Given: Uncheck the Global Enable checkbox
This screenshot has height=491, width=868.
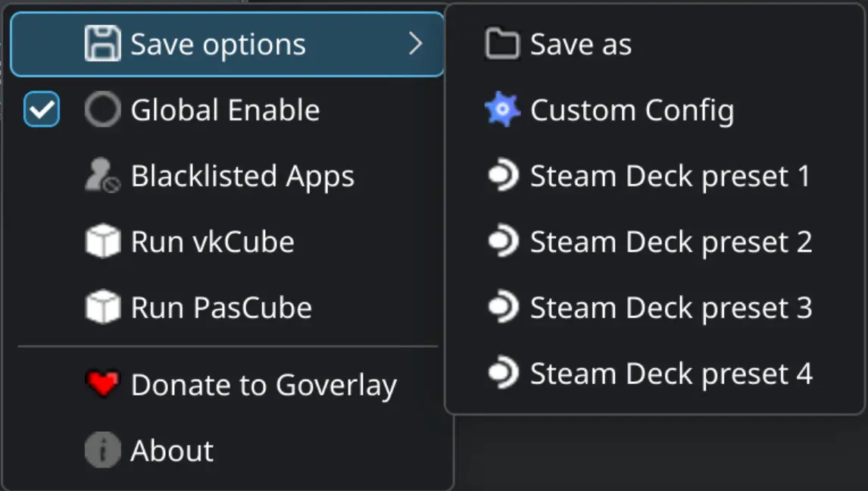Looking at the screenshot, I should 42,111.
